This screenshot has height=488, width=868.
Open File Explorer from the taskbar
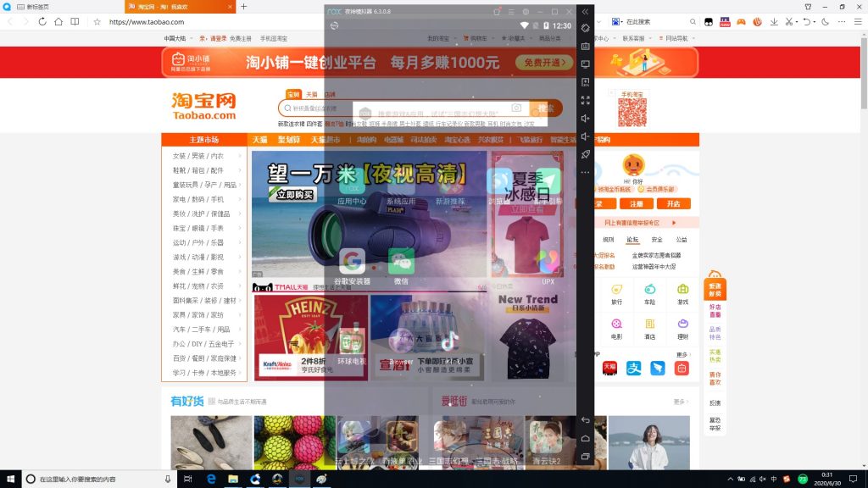click(233, 479)
